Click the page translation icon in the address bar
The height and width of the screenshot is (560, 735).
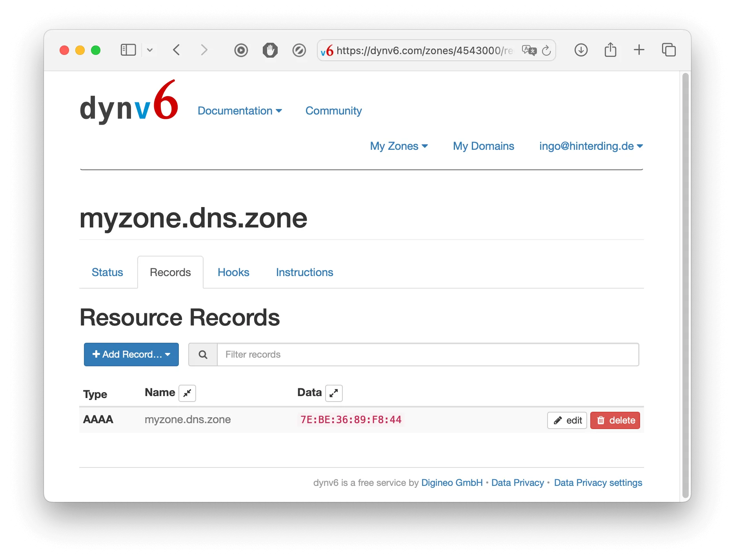coord(529,50)
